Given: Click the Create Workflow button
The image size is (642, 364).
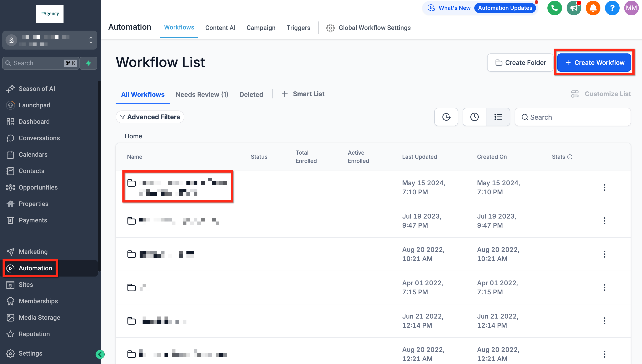Looking at the screenshot, I should tap(594, 63).
